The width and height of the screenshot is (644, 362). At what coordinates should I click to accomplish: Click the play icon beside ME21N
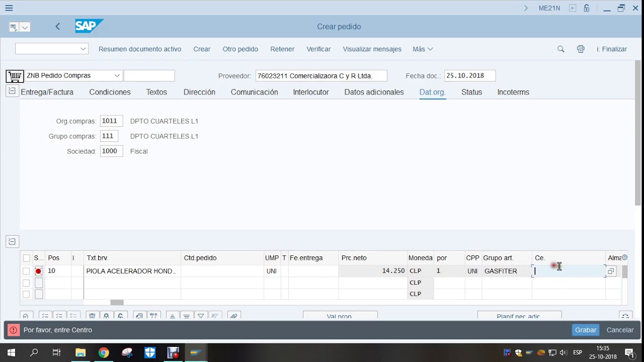coord(573,8)
